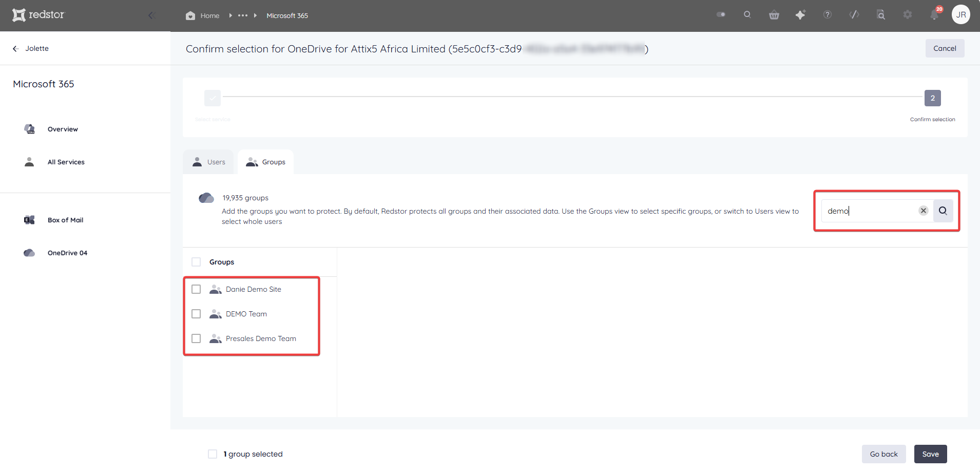Click the OneDrive cloud icon beside group count

[x=206, y=198]
